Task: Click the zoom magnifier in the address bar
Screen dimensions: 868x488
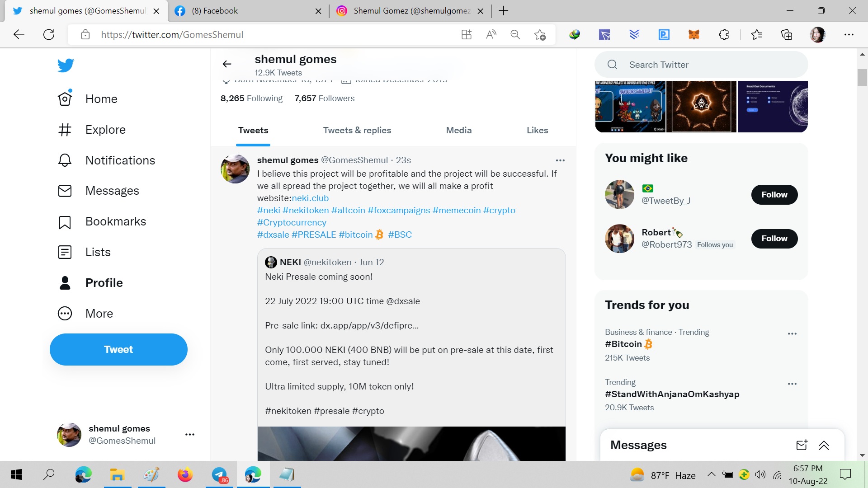Action: tap(515, 34)
